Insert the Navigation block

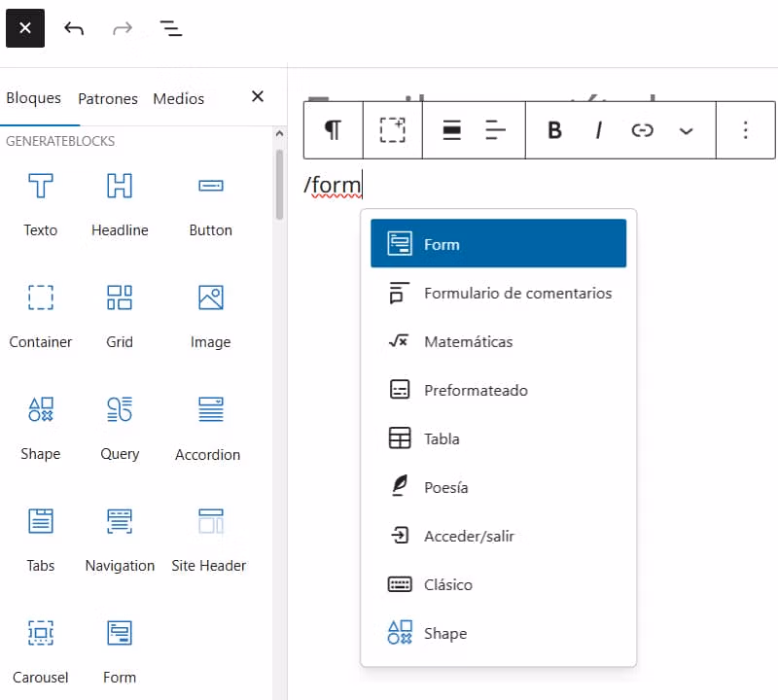tap(120, 540)
